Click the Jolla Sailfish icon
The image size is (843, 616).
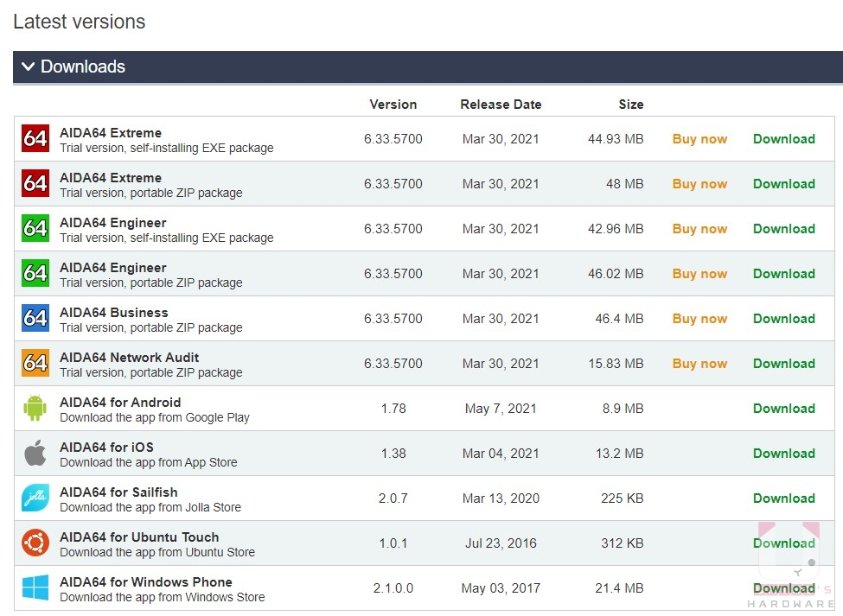(35, 499)
